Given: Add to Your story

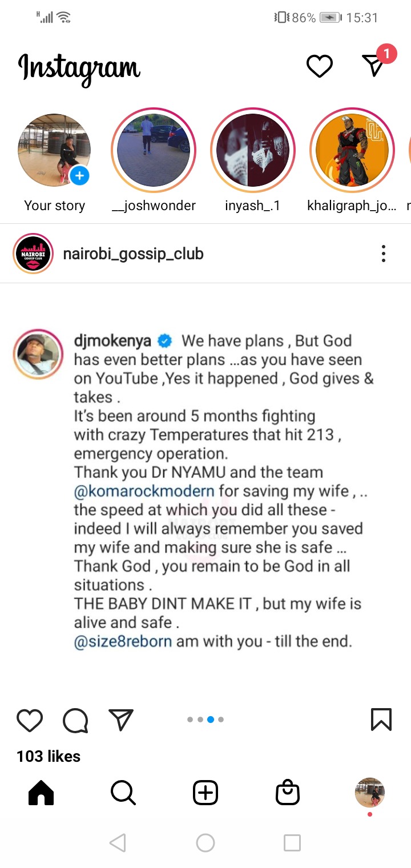Looking at the screenshot, I should tap(54, 150).
